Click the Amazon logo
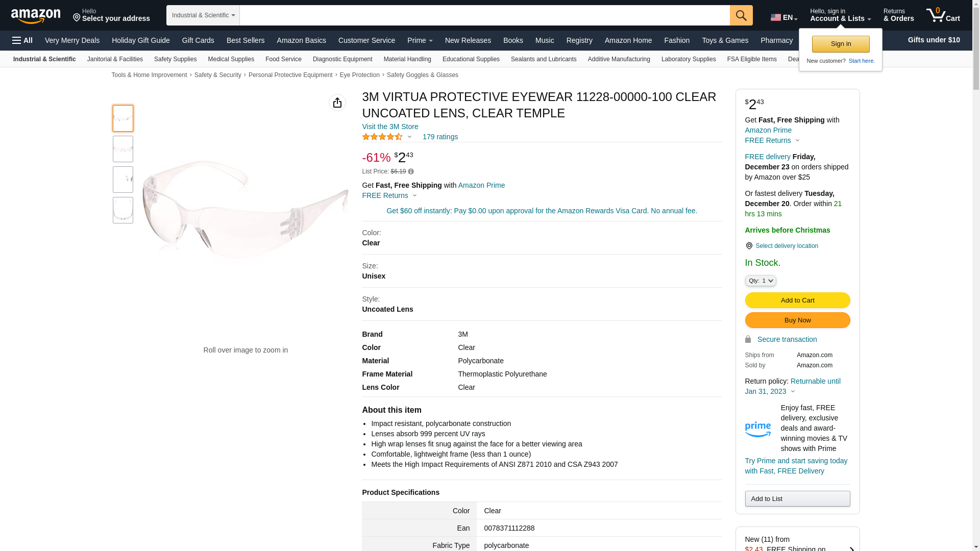 (36, 16)
